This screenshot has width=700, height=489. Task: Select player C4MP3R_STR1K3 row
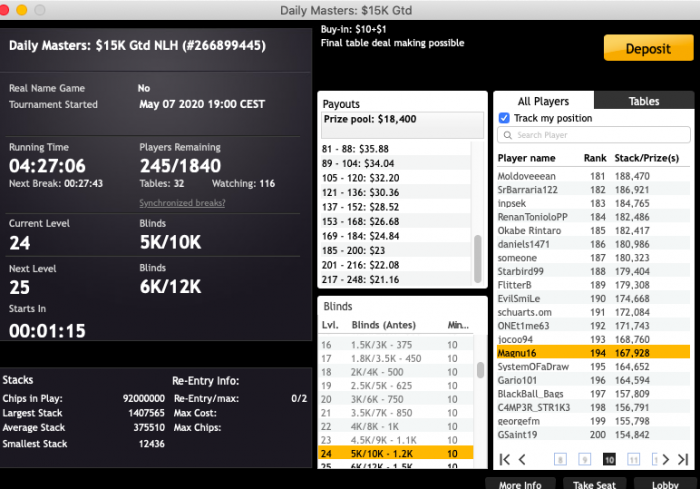coord(593,407)
